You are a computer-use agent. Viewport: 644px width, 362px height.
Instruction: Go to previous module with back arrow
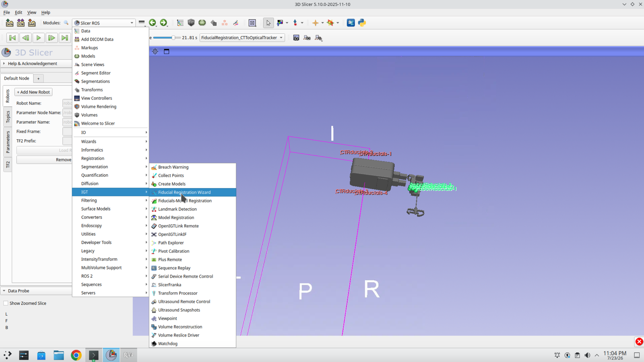point(153,23)
